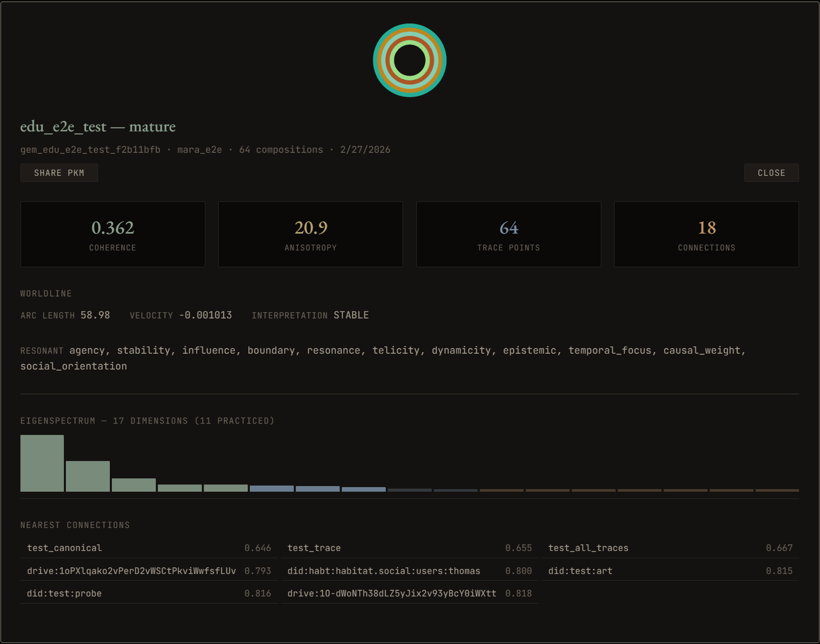
Task: Click the third eigenspectrum bar
Action: point(134,485)
